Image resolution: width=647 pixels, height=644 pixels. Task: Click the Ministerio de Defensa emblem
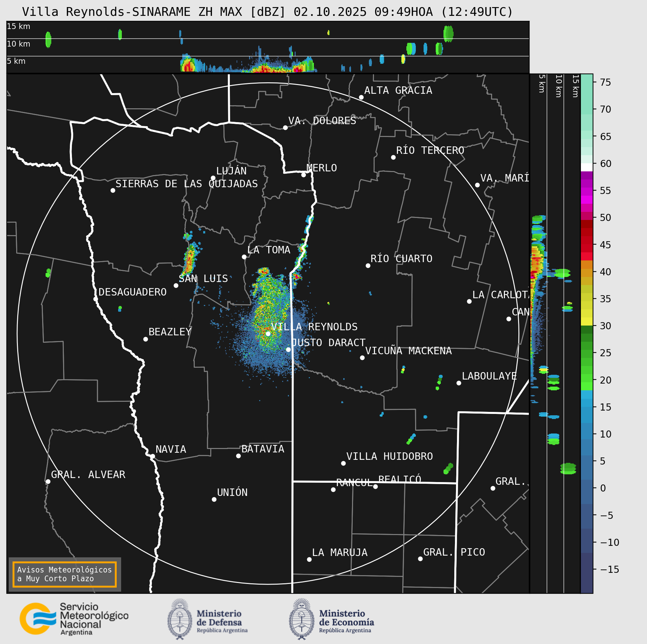click(x=180, y=619)
